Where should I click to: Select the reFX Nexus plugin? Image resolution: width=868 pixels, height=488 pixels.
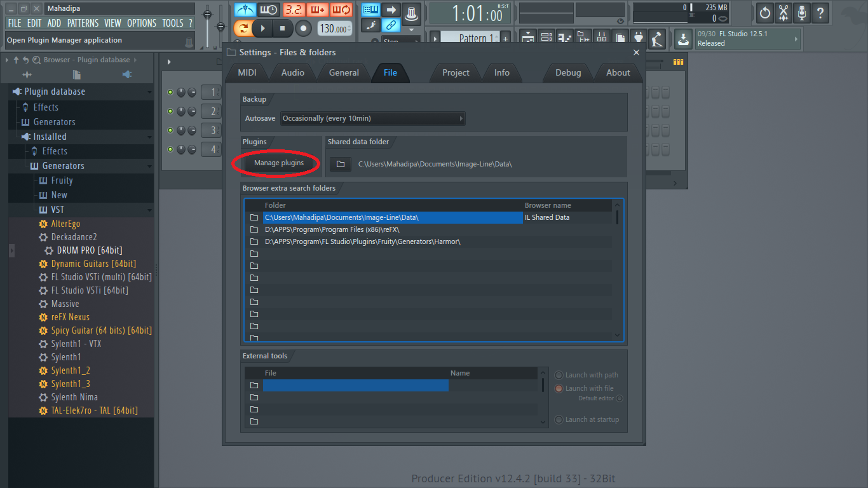click(71, 317)
